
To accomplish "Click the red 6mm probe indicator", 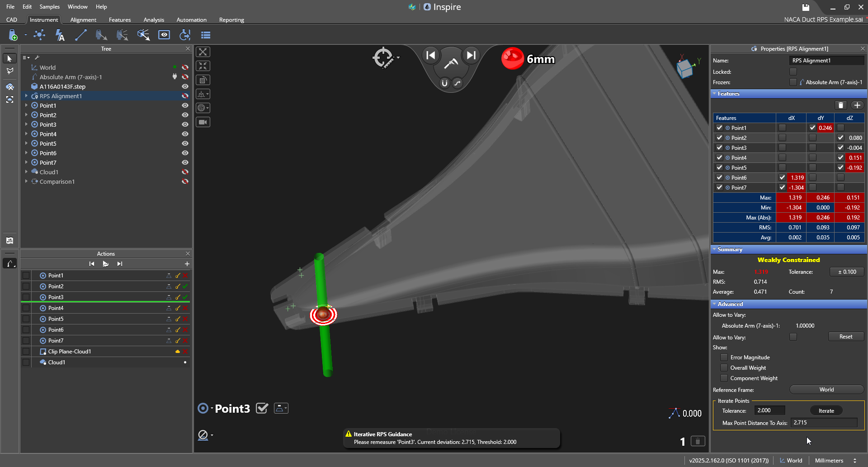I will point(512,58).
